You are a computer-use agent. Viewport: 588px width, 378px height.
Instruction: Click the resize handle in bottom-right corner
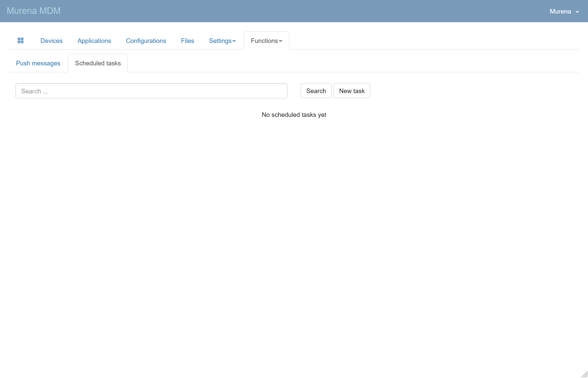pos(584,374)
